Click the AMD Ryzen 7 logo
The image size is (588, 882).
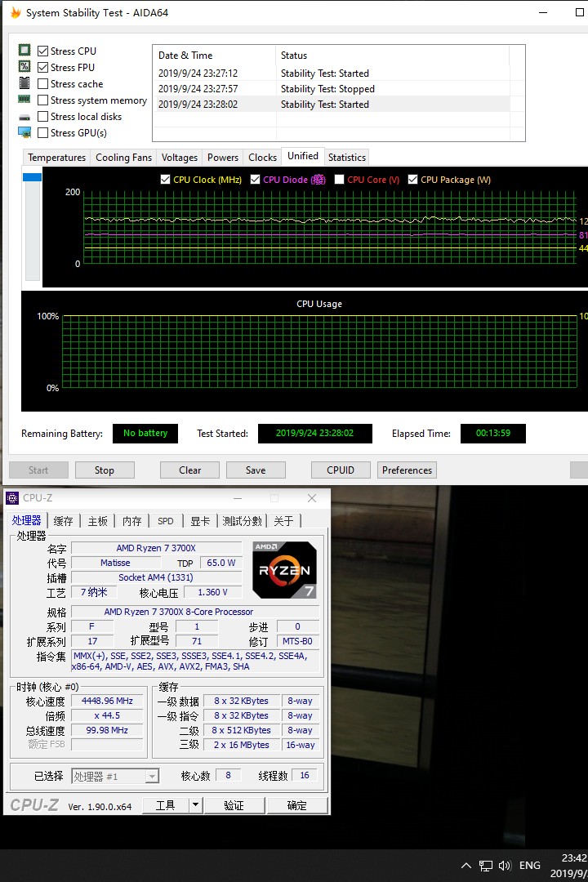tap(285, 570)
